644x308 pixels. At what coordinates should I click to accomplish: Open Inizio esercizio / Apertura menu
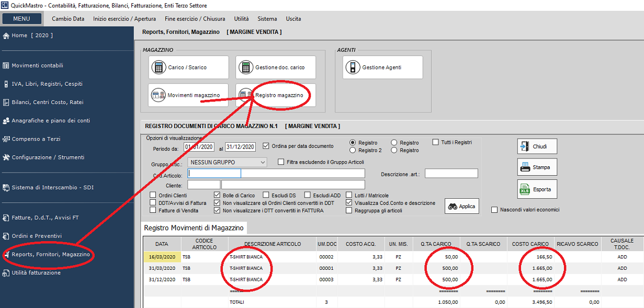coord(125,19)
